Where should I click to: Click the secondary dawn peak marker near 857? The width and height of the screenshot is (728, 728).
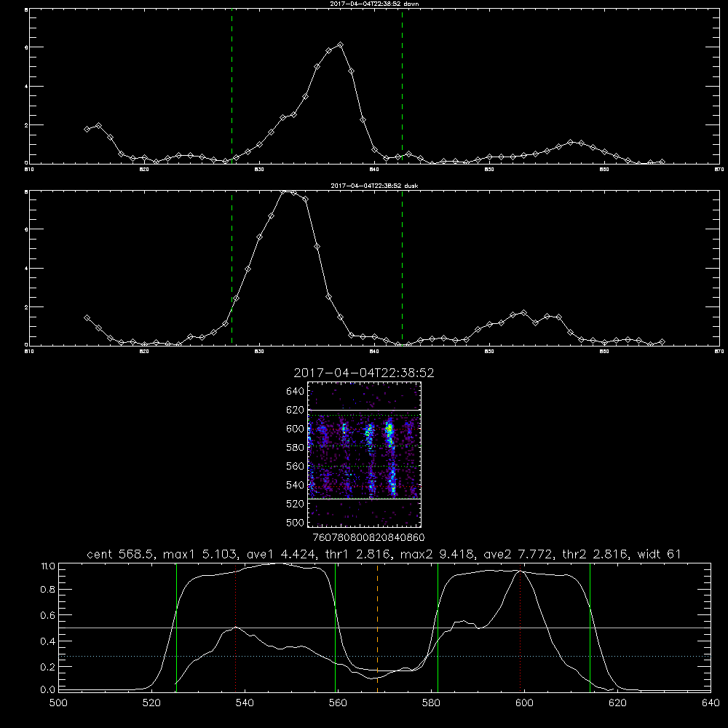pyautogui.click(x=571, y=142)
